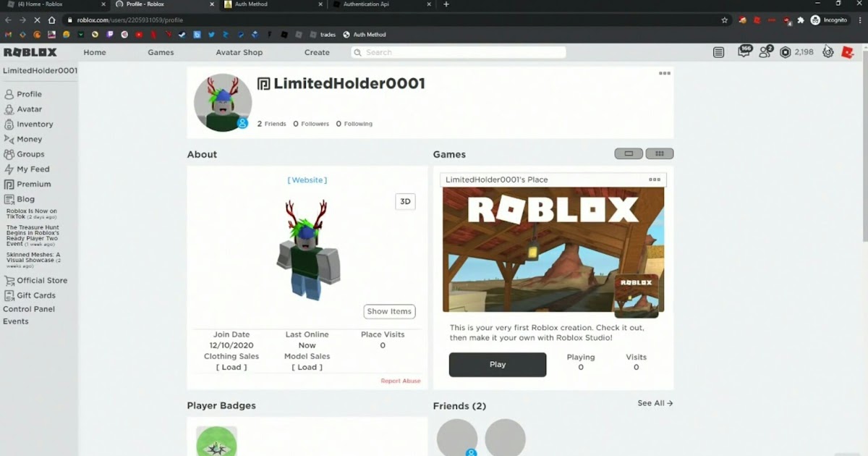Open Skinned Meshes blog post
868x456 pixels.
pyautogui.click(x=33, y=260)
